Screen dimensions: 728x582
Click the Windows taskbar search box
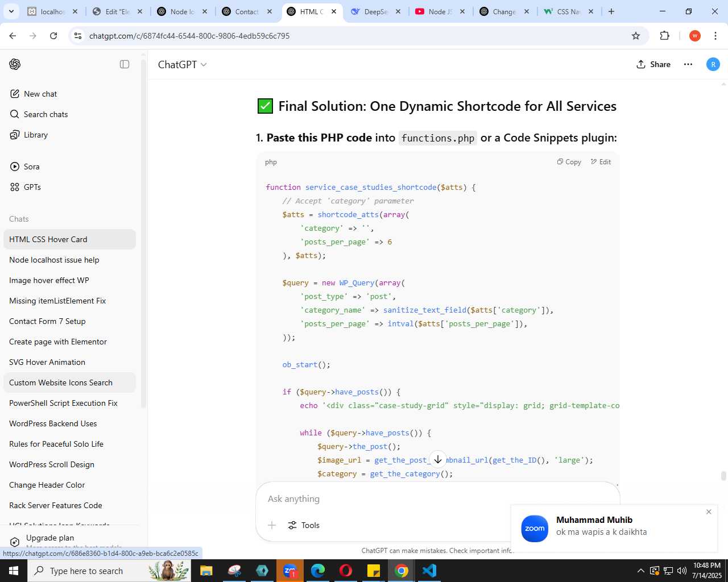click(109, 571)
